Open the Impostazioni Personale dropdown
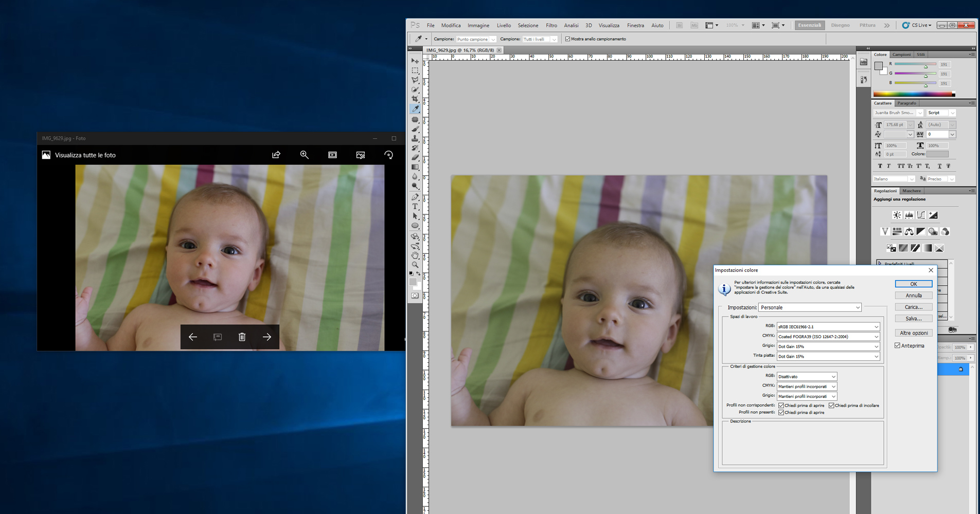The height and width of the screenshot is (514, 980). [x=810, y=307]
